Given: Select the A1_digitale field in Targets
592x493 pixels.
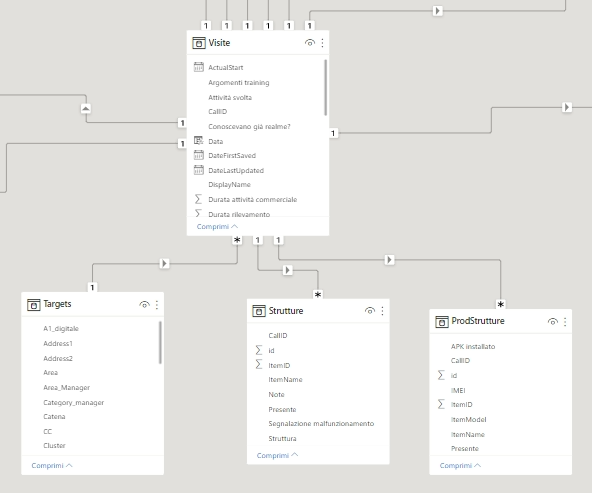Looking at the screenshot, I should (x=61, y=328).
